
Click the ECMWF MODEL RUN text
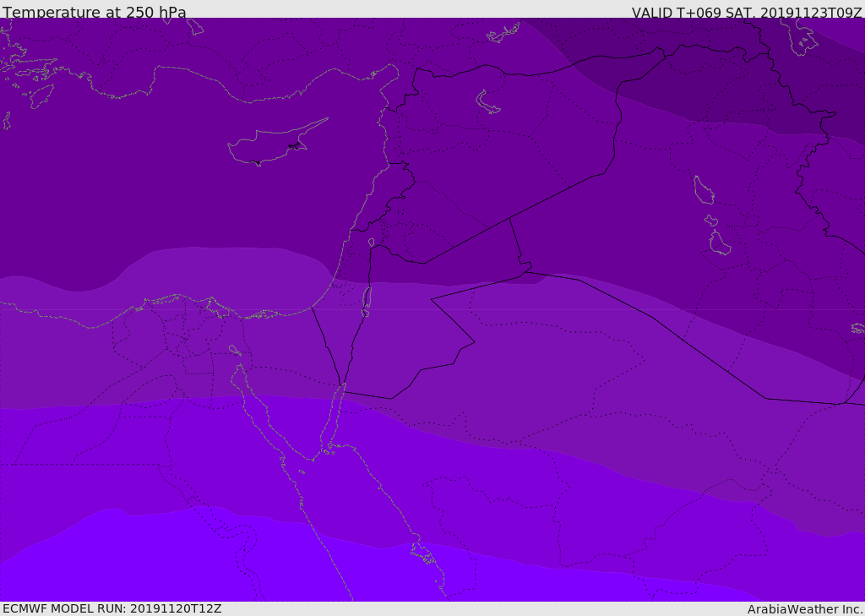(112, 608)
